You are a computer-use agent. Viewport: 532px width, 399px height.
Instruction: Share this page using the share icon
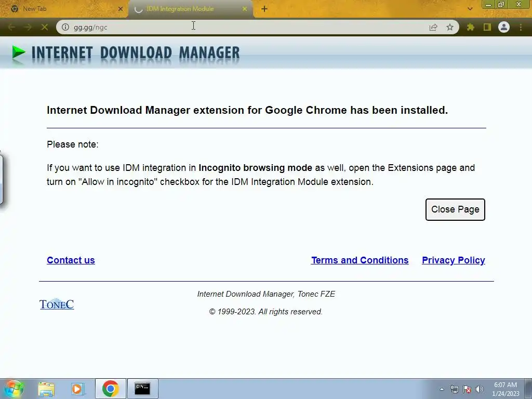click(x=433, y=27)
